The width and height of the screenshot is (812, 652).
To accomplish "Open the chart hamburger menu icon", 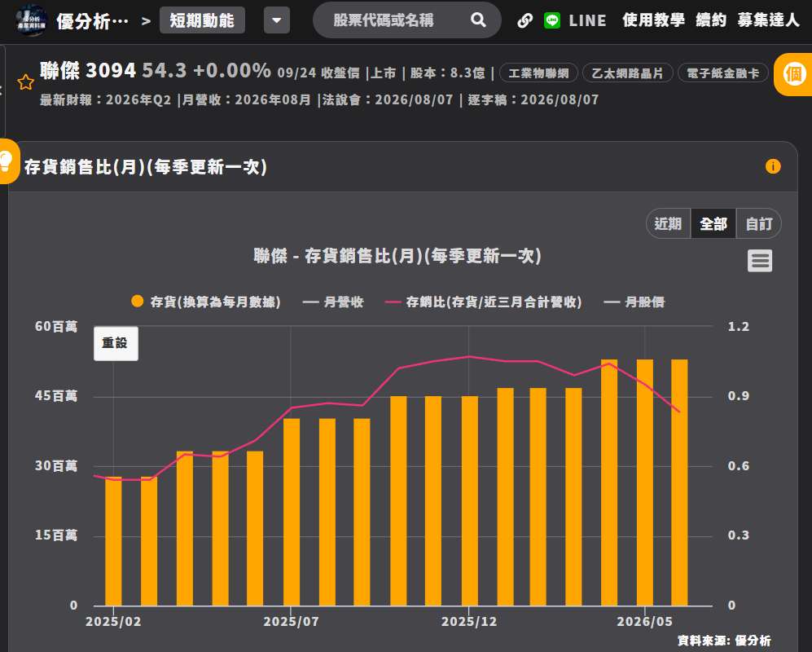I will [x=760, y=261].
